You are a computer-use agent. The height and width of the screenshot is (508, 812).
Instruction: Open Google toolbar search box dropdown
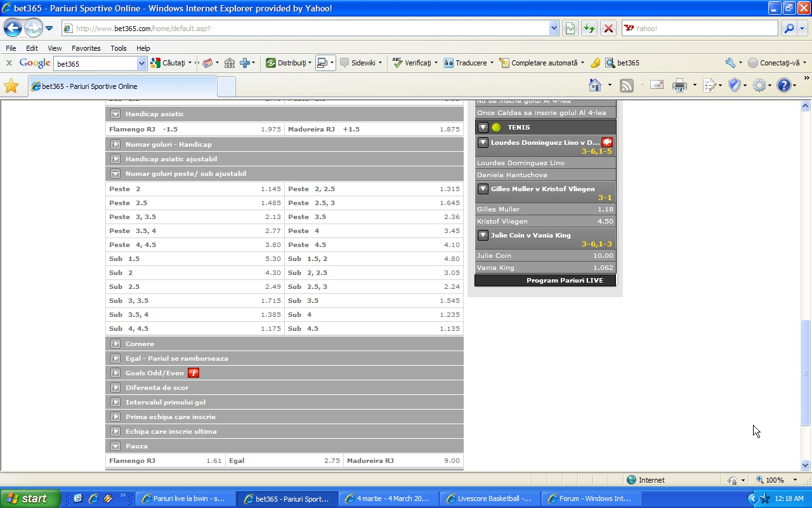tap(142, 63)
